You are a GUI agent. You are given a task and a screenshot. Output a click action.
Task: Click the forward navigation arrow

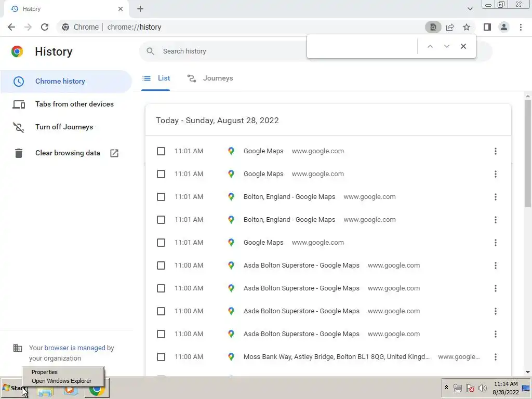[28, 27]
